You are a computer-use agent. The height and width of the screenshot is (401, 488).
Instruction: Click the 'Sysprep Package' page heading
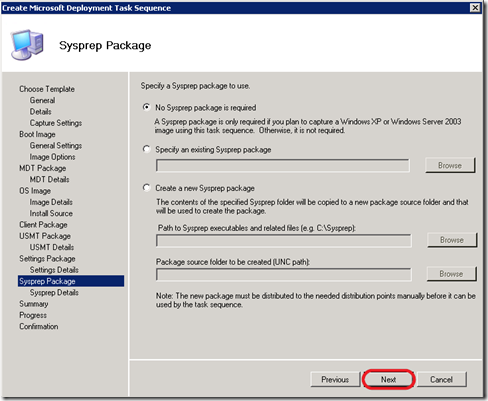(x=105, y=46)
